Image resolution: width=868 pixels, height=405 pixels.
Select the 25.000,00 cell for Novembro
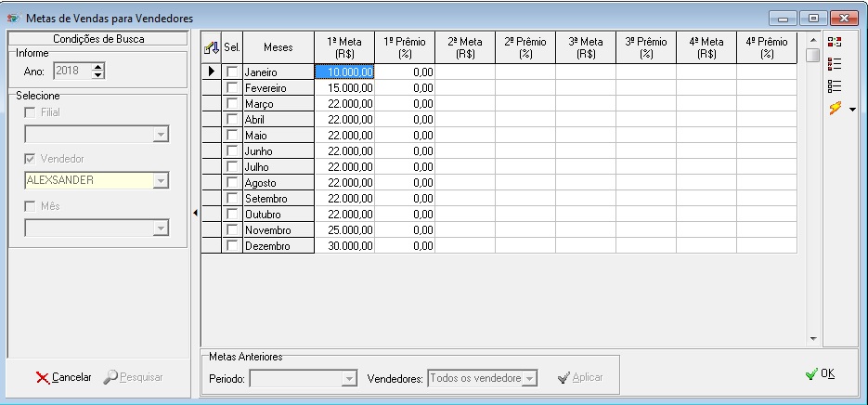[x=344, y=230]
